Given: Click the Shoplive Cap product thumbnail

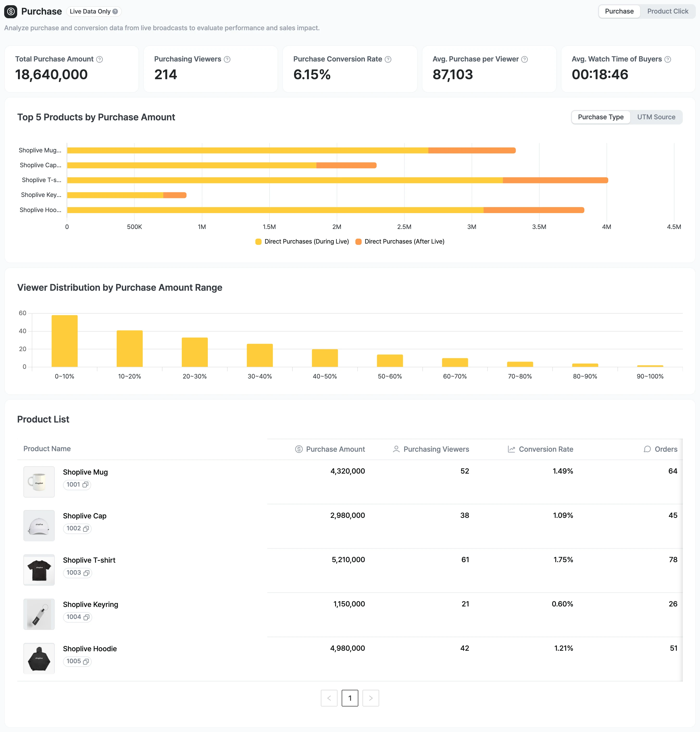Looking at the screenshot, I should [39, 526].
